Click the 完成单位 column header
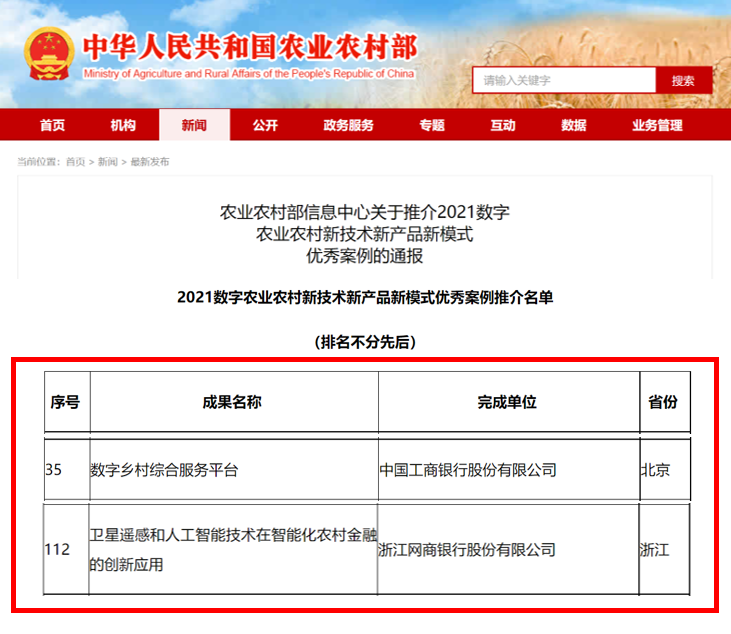Viewport: 731px width, 634px height. click(507, 402)
